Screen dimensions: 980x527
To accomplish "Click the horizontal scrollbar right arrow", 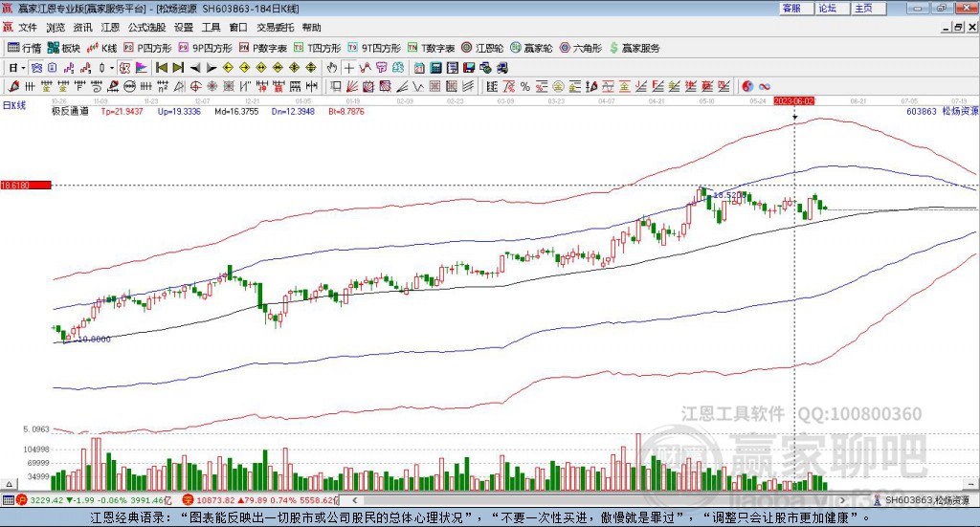I will click(x=842, y=500).
